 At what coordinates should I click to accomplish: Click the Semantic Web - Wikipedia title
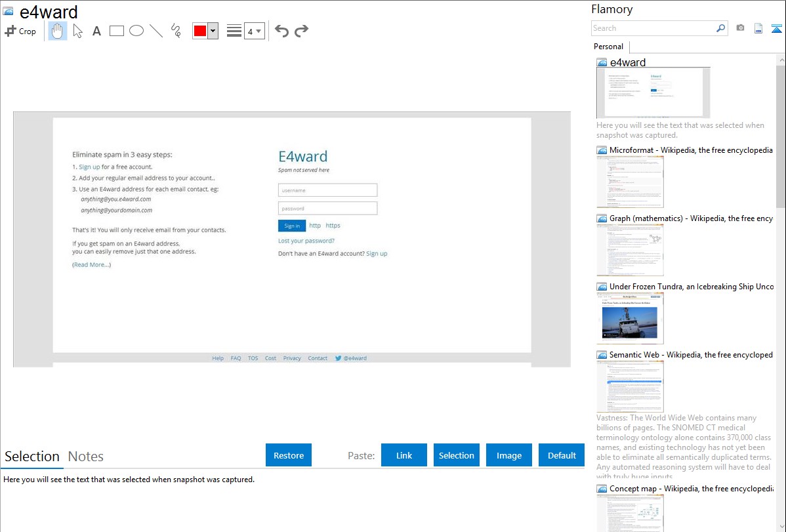691,354
